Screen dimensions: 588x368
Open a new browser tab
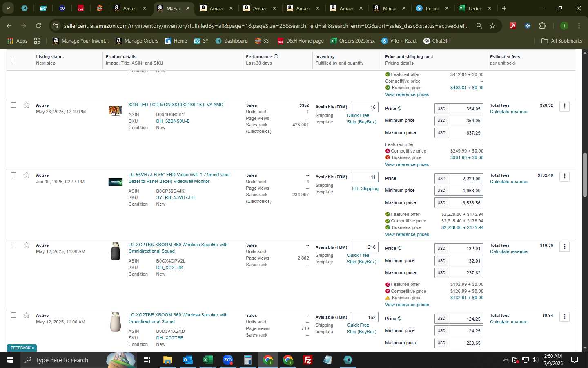point(504,8)
